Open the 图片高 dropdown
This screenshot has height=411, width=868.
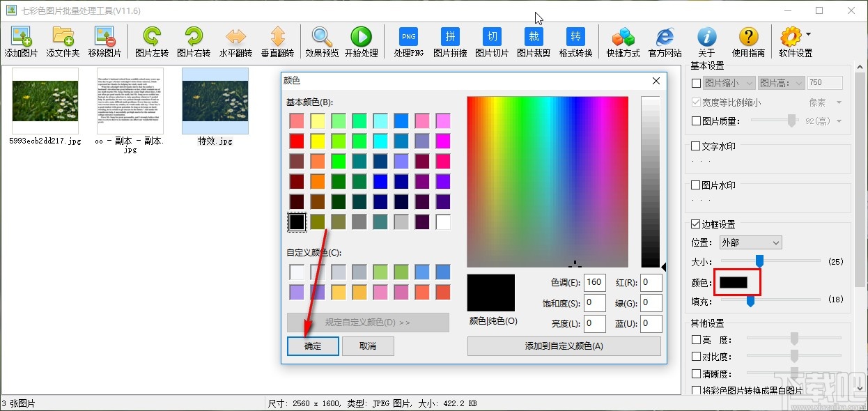[x=782, y=83]
